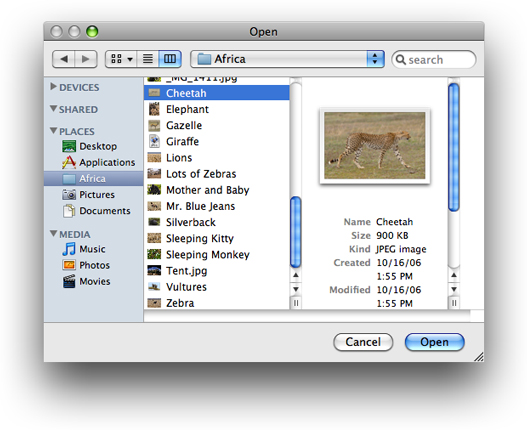527x430 pixels.
Task: Click the Cancel button
Action: click(x=363, y=342)
